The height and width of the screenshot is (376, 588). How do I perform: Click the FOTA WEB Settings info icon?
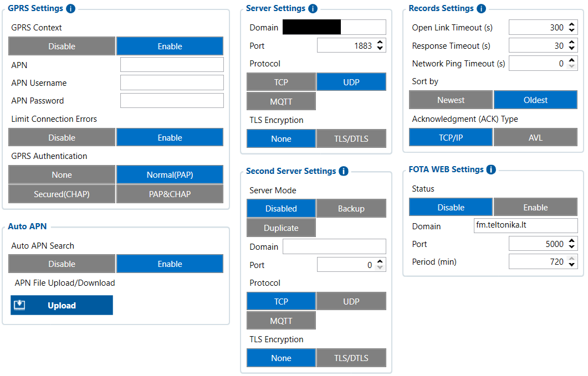click(x=491, y=169)
